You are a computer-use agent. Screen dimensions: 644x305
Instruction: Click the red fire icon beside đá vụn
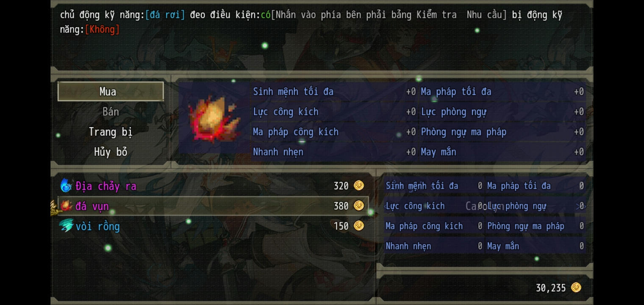click(x=67, y=206)
